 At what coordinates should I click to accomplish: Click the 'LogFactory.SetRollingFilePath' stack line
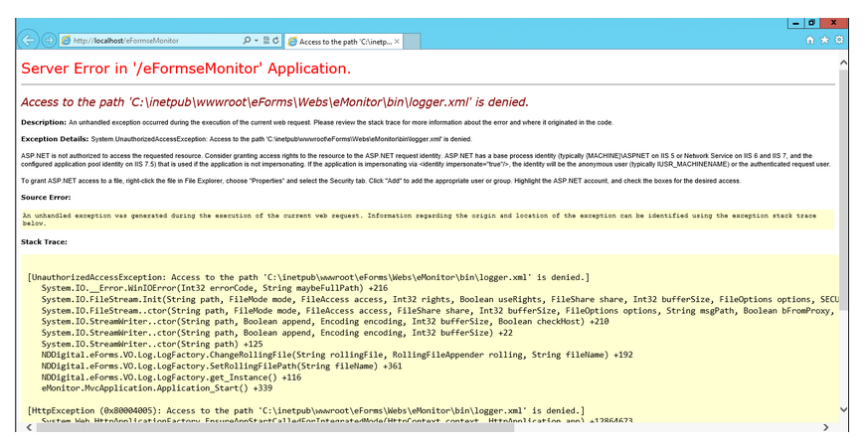click(222, 366)
